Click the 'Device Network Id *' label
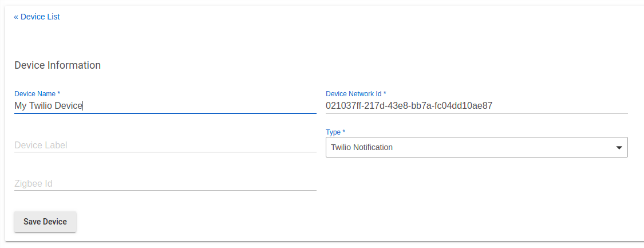644x248 pixels. pyautogui.click(x=354, y=93)
